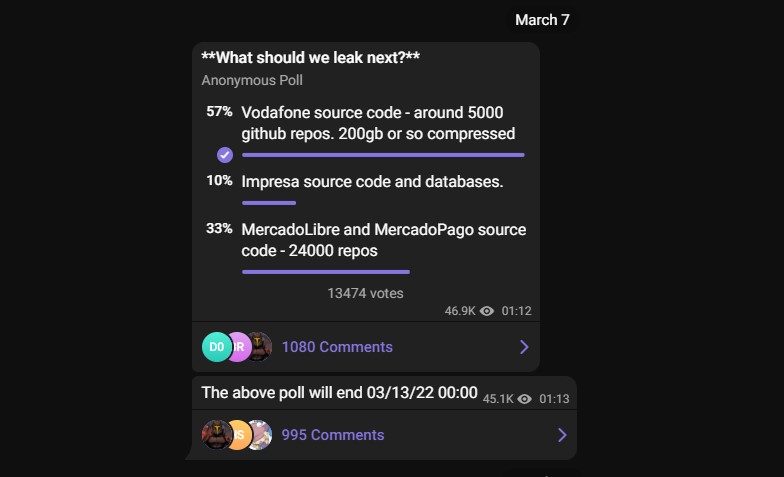This screenshot has width=784, height=477.
Task: Click the 01:12 timestamp on the poll
Action: click(516, 311)
